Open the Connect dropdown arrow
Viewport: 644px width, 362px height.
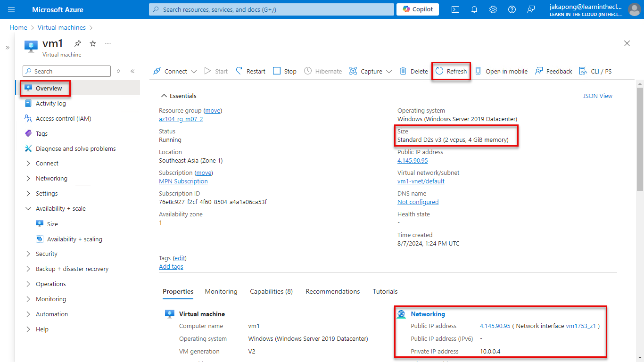coord(194,72)
